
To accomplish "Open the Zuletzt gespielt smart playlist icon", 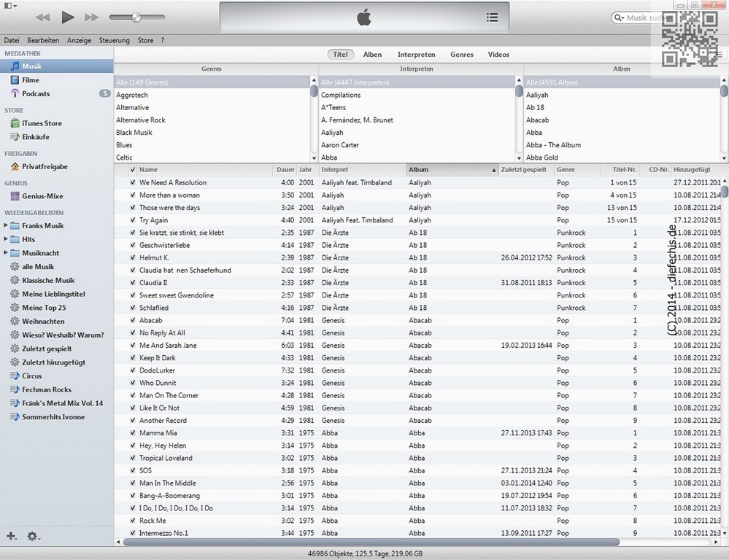I will click(15, 349).
